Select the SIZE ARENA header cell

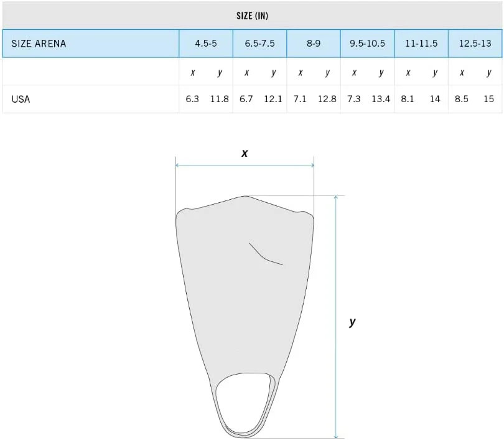click(x=91, y=44)
